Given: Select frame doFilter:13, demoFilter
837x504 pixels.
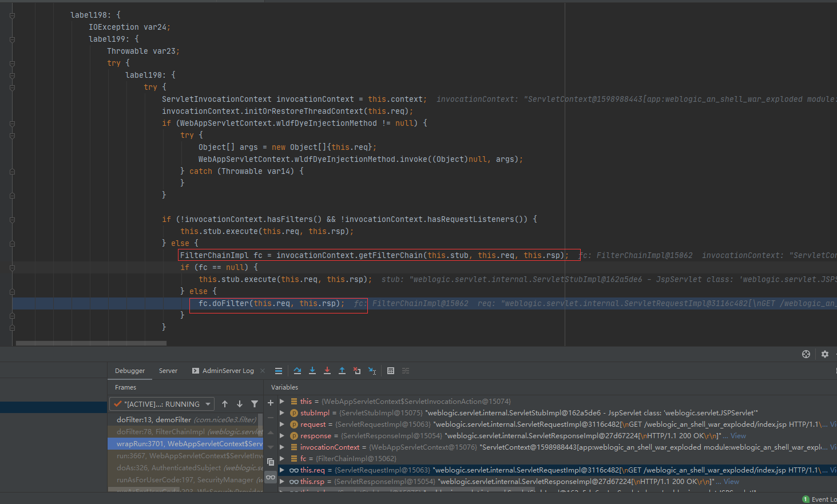Looking at the screenshot, I should click(x=186, y=420).
